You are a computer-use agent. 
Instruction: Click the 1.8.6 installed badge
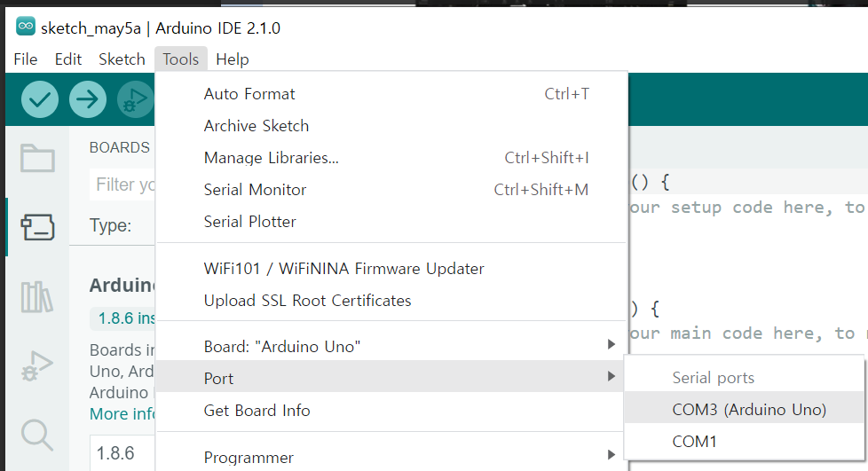pyautogui.click(x=122, y=318)
